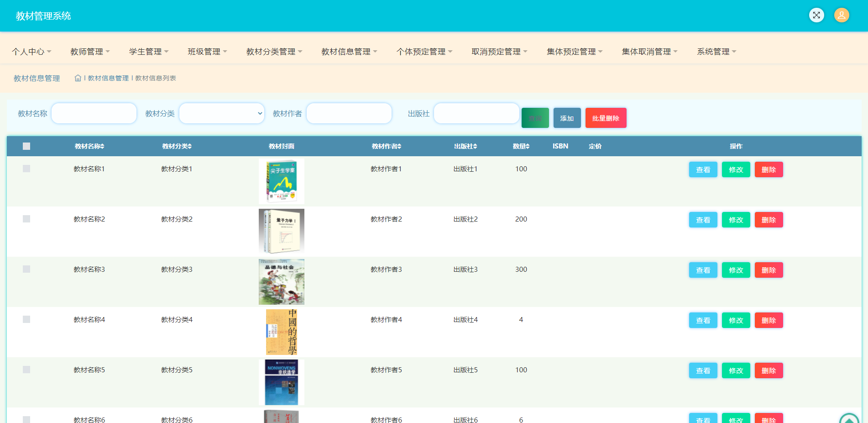Toggle the select-all checkbox in table header
This screenshot has width=868, height=423.
coord(26,146)
